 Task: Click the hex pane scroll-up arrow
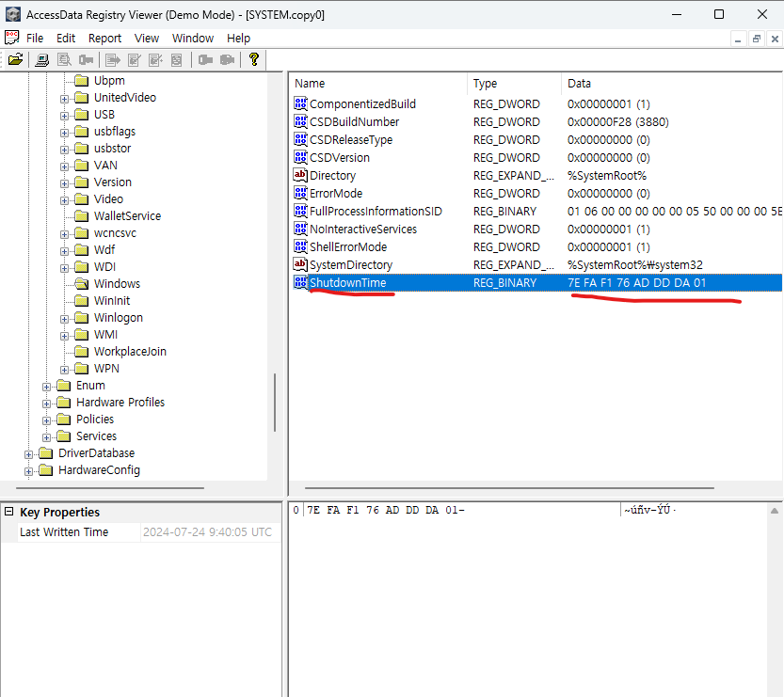click(x=774, y=511)
